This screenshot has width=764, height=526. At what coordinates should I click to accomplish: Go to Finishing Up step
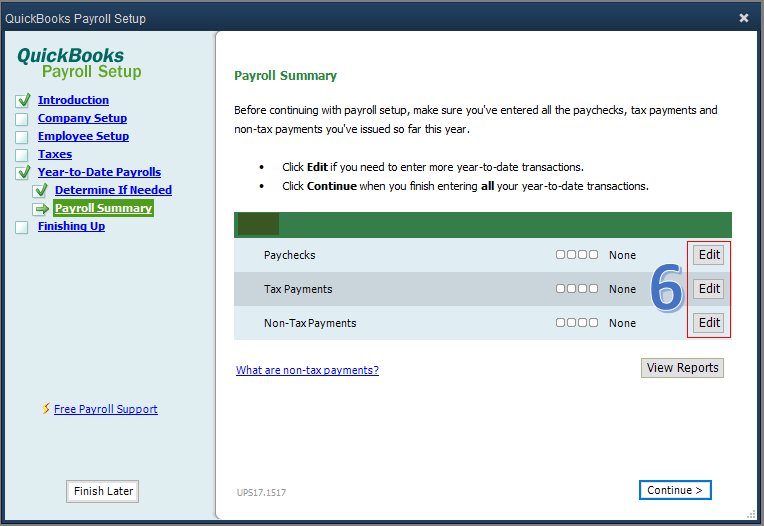coord(71,226)
